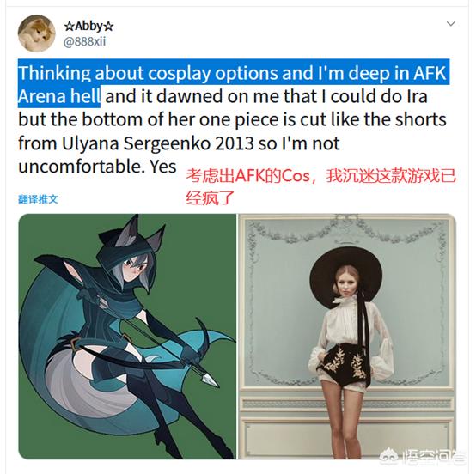The width and height of the screenshot is (476, 474).
Task: Open the Ira fox archer artwork
Action: click(127, 337)
